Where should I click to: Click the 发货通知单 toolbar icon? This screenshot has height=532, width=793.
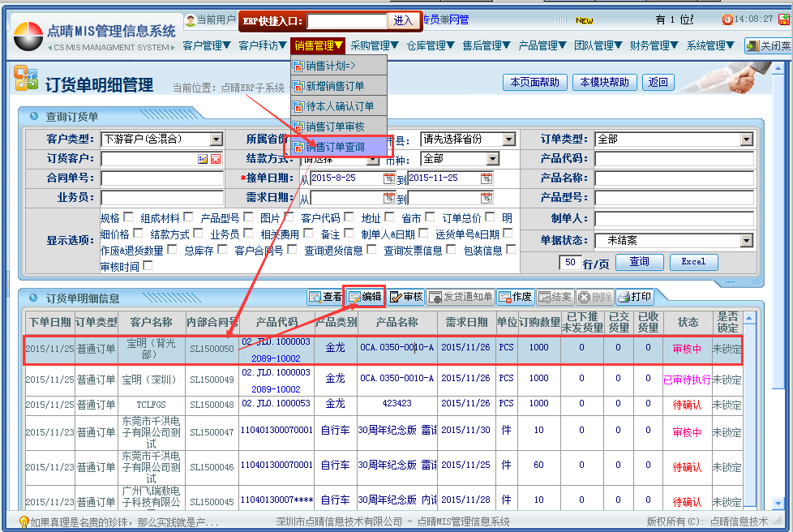(x=461, y=297)
